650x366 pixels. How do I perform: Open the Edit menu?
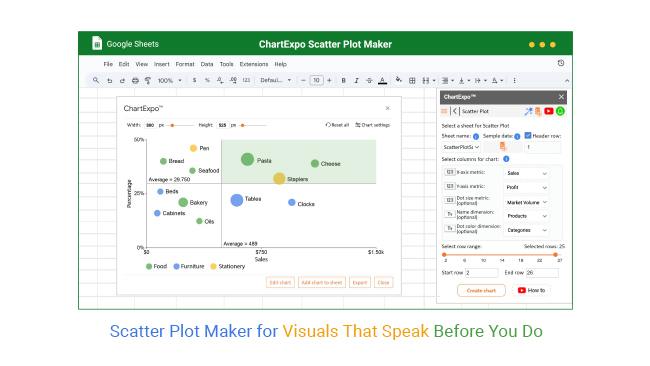[x=124, y=64]
